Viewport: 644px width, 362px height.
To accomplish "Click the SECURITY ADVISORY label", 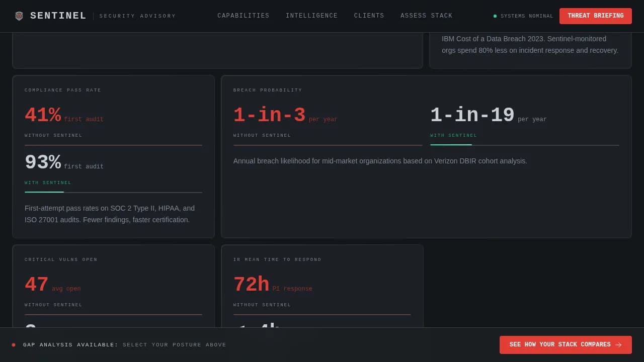I will [138, 16].
